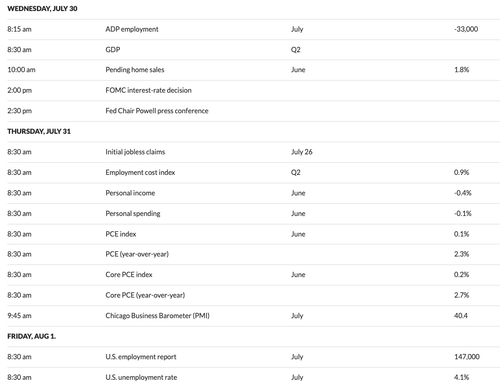Open Personal spending entry
Viewport: 500px width, 384px height.
pyautogui.click(x=133, y=213)
